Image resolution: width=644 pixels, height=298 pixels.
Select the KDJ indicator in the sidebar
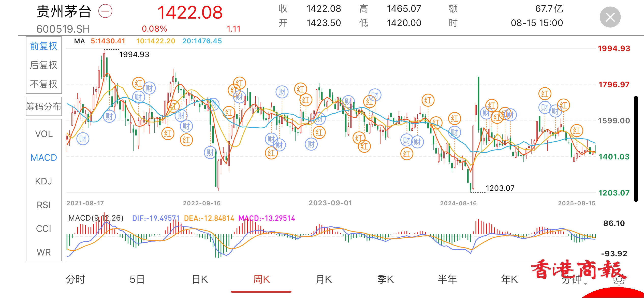point(43,181)
